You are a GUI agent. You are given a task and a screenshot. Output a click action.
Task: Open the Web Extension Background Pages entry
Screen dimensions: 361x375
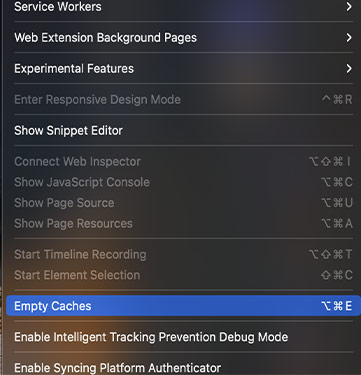(x=183, y=38)
